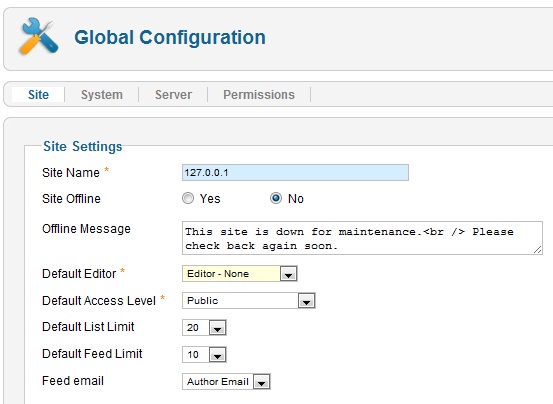
Task: Click the Site Settings legend text
Action: [83, 146]
